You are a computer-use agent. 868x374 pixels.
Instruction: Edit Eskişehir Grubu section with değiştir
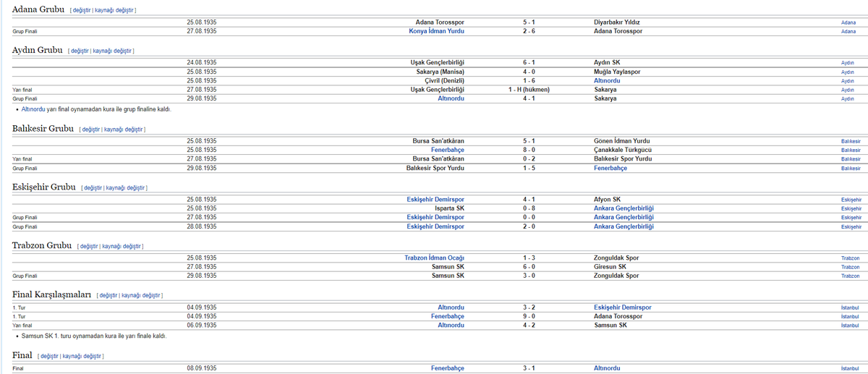pyautogui.click(x=93, y=187)
